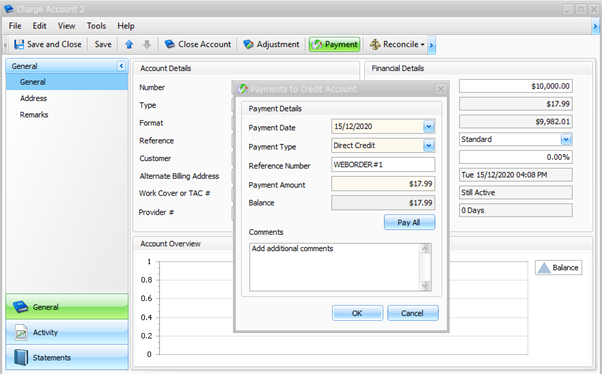The image size is (602, 374).
Task: Click the Activity chart icon
Action: (21, 333)
